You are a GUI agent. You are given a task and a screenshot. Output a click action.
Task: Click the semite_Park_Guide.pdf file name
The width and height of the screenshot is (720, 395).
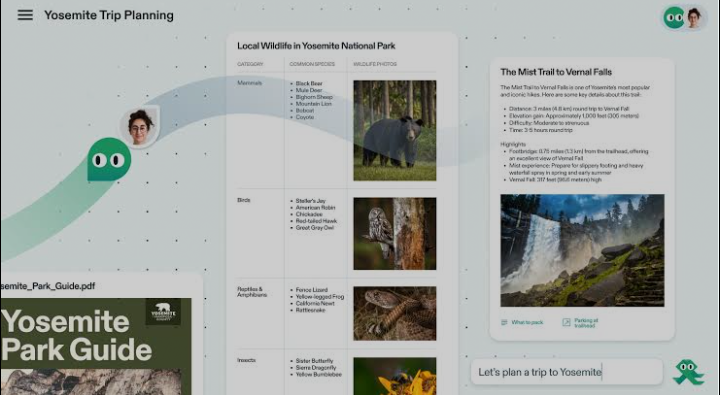pos(48,286)
